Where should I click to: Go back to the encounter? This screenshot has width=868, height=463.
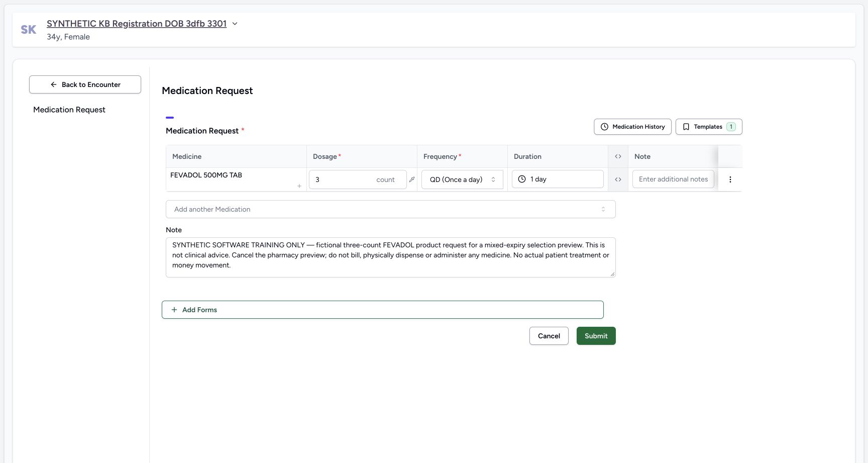85,84
